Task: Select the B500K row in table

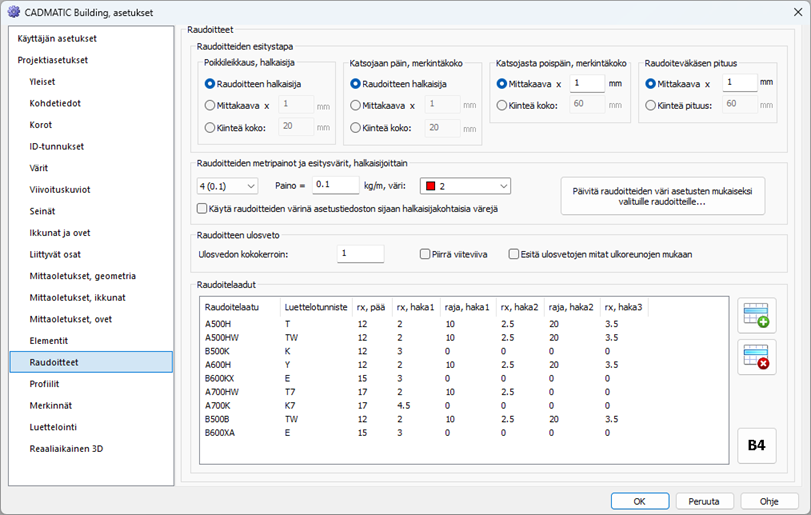Action: (x=463, y=351)
